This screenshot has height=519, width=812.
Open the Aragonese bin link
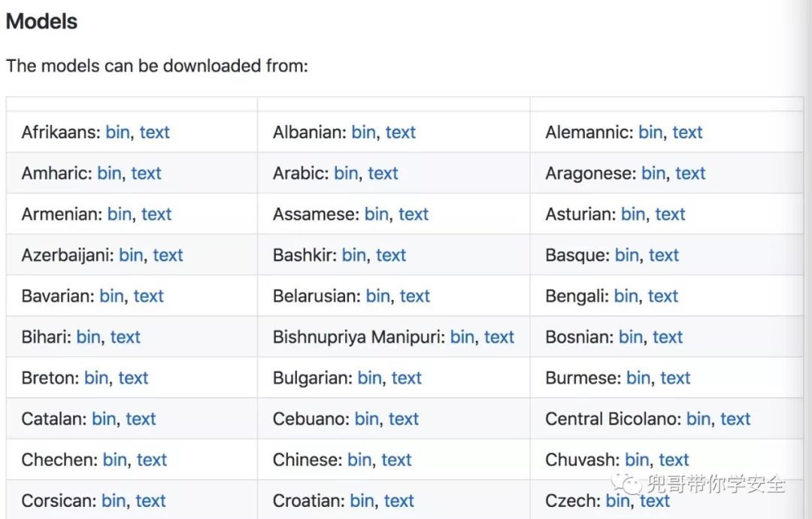point(653,174)
